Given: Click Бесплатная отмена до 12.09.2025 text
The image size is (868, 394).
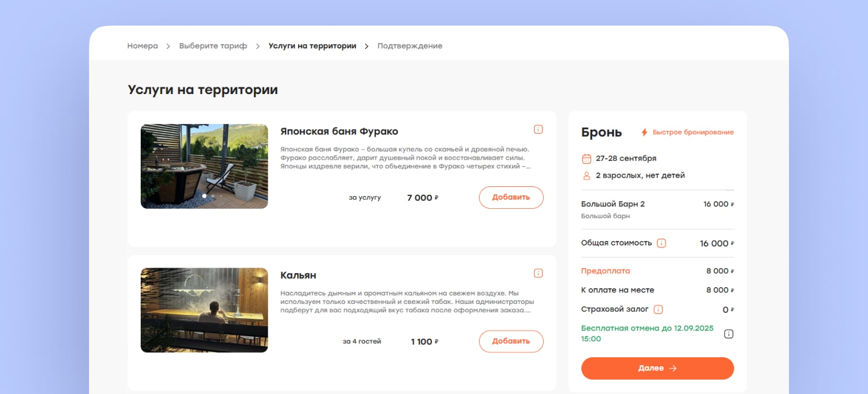Looking at the screenshot, I should point(648,333).
